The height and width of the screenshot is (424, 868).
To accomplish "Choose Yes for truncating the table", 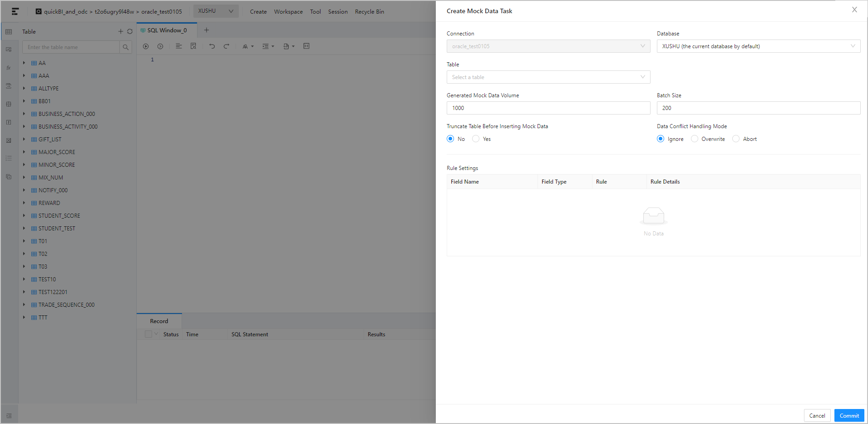I will tap(476, 139).
